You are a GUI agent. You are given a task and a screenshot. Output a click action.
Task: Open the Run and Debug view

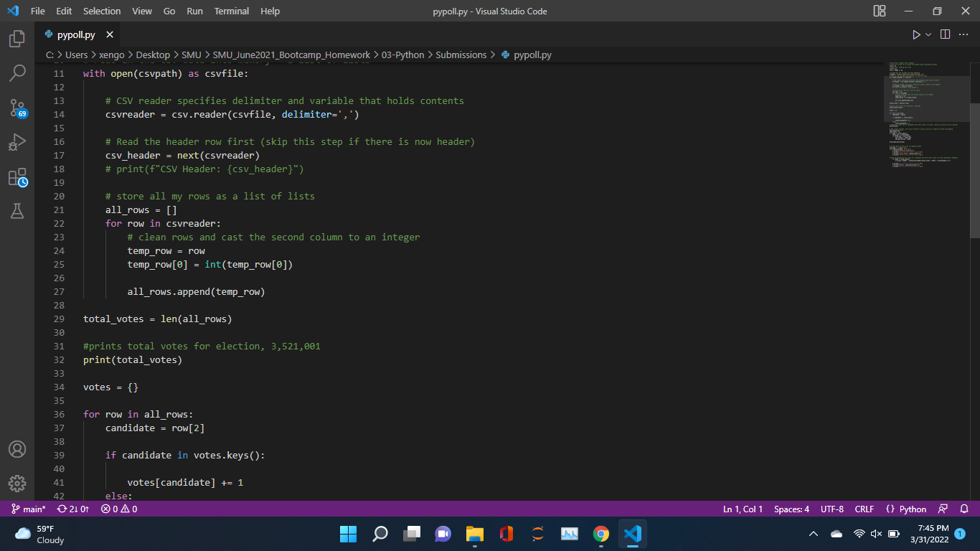click(x=17, y=142)
